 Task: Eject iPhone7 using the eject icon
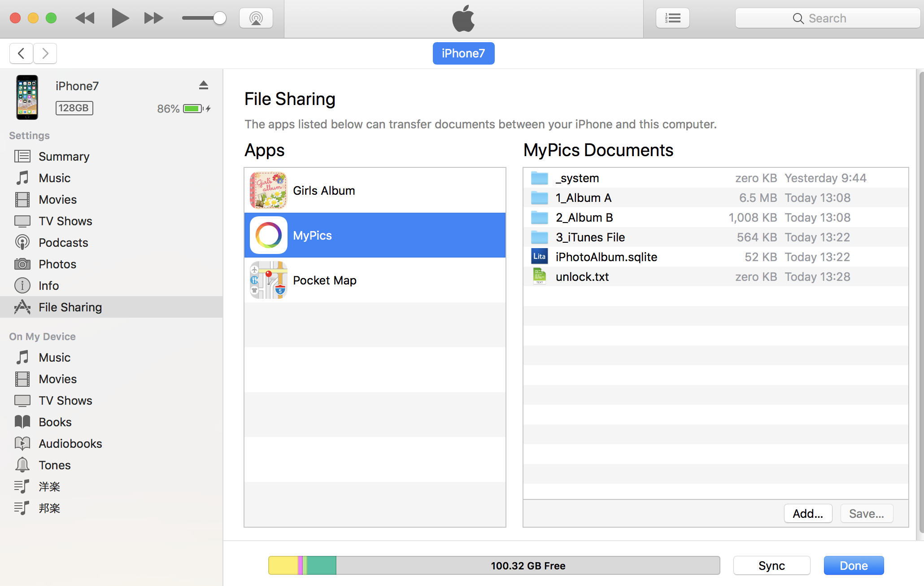[204, 85]
